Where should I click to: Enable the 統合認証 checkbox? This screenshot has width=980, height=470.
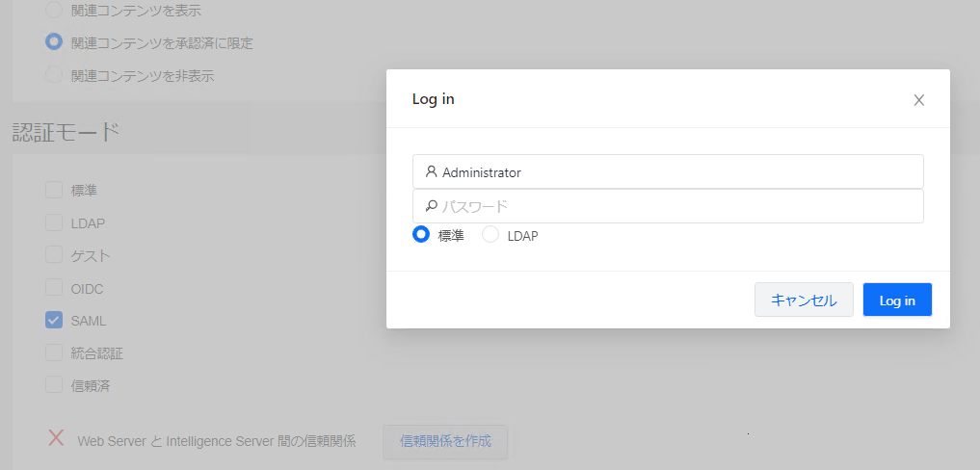54,352
